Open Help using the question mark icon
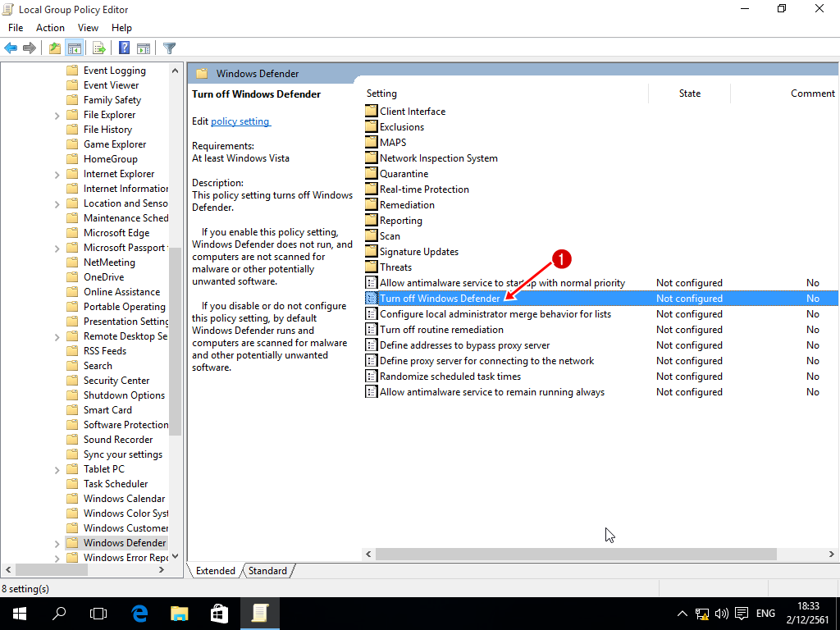Image resolution: width=840 pixels, height=630 pixels. (124, 48)
